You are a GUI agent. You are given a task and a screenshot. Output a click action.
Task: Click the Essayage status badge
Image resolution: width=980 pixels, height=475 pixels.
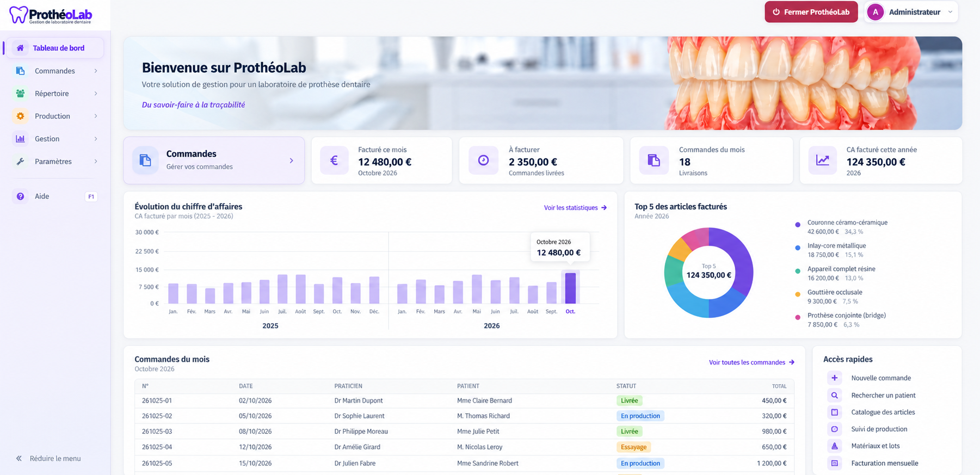click(x=633, y=447)
